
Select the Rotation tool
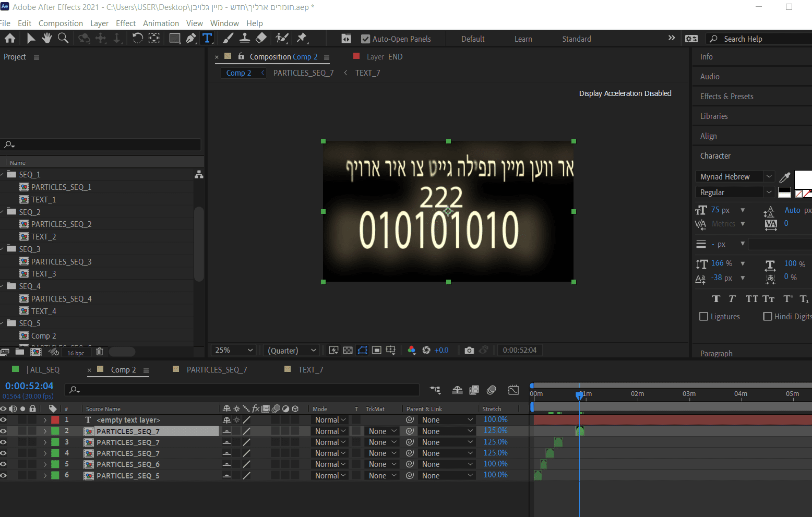tap(137, 38)
